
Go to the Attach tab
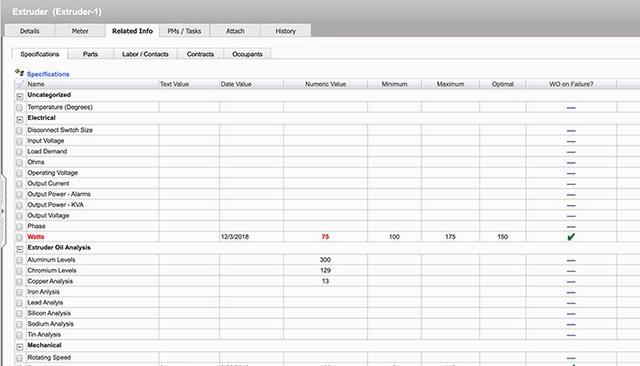(235, 31)
